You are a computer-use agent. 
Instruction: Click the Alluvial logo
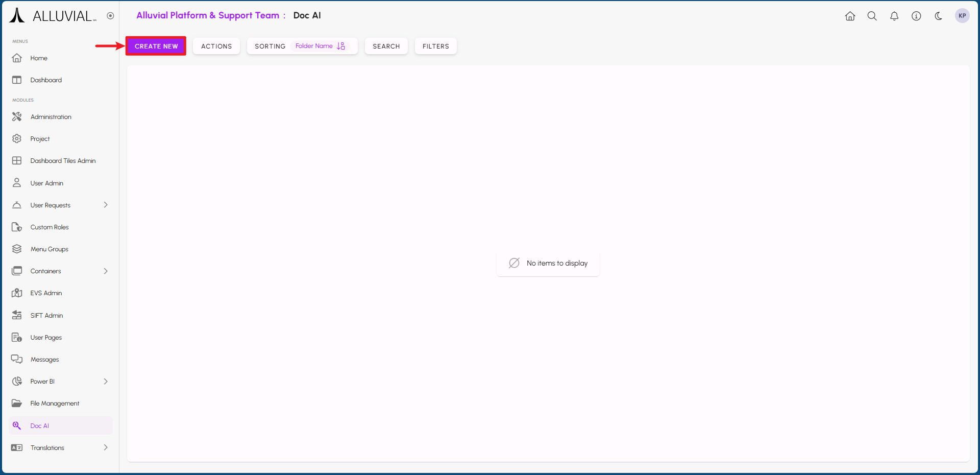tap(52, 16)
